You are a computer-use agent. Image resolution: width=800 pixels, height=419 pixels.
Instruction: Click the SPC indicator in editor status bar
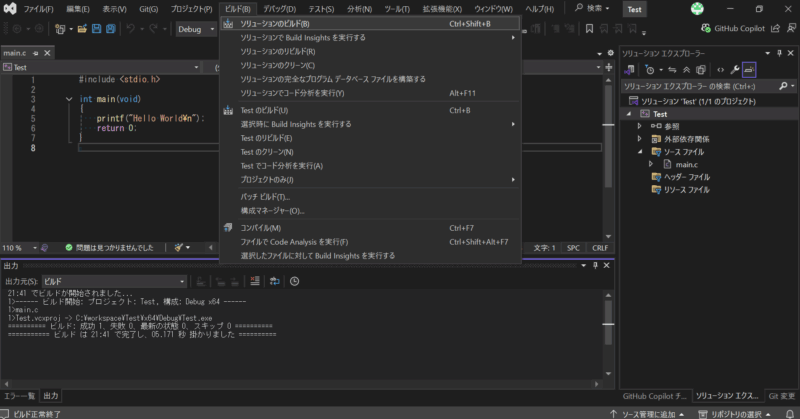[573, 247]
